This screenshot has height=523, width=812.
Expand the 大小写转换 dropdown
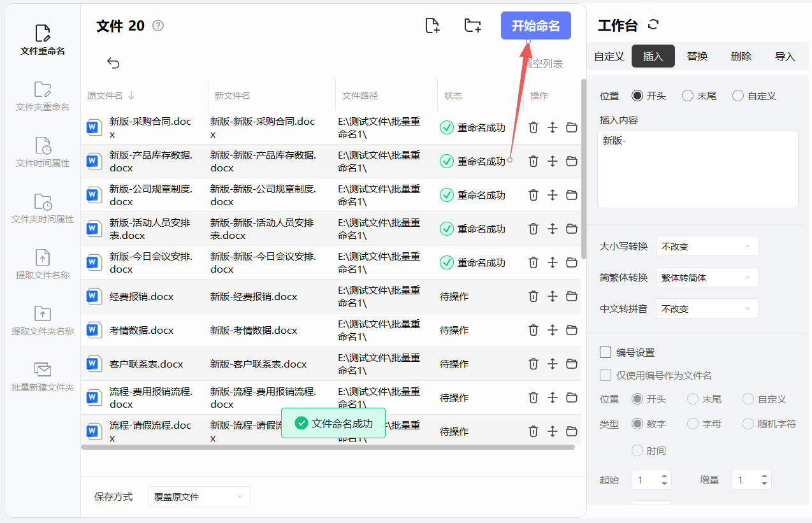coord(707,247)
